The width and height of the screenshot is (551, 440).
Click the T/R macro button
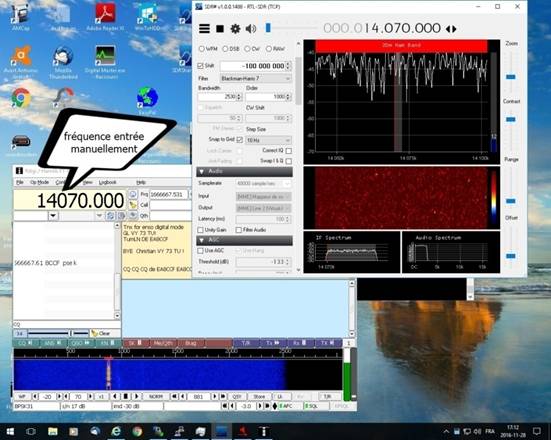[x=246, y=343]
